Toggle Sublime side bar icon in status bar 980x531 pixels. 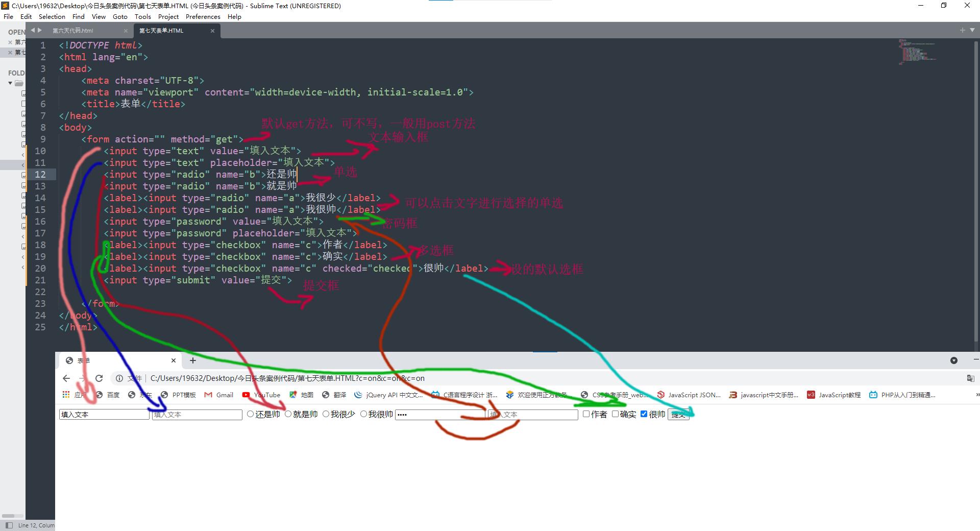click(9, 525)
